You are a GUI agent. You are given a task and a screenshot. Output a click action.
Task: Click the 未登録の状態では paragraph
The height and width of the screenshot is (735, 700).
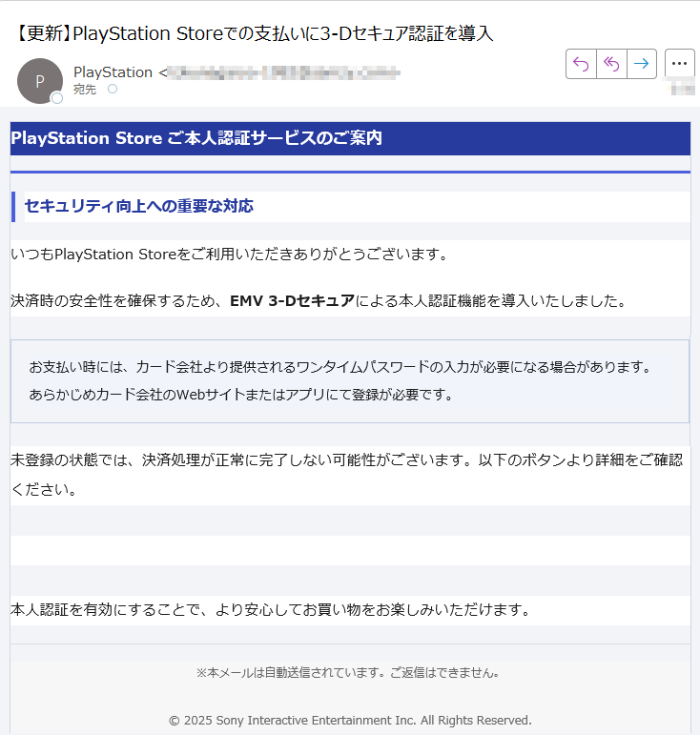tap(349, 474)
